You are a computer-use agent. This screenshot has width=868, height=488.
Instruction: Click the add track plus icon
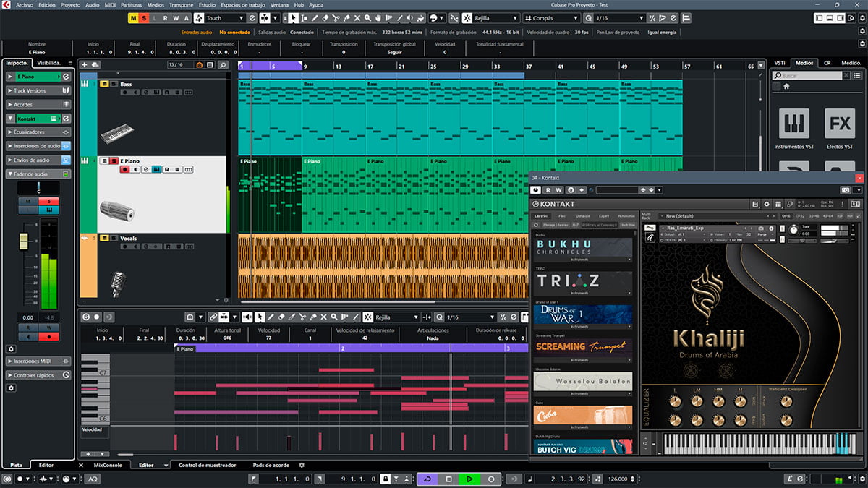point(84,64)
